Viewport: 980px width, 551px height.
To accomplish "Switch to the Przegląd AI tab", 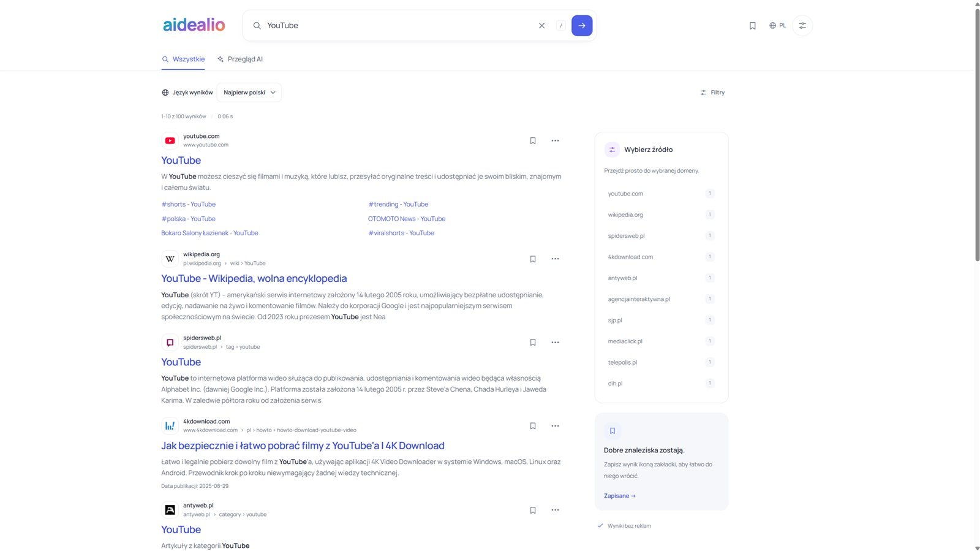I will tap(240, 59).
